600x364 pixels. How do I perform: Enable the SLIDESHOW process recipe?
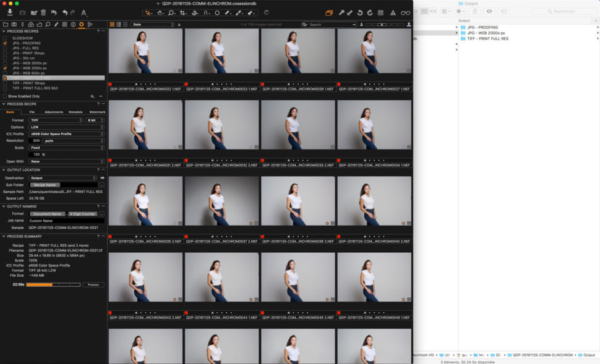pos(5,39)
